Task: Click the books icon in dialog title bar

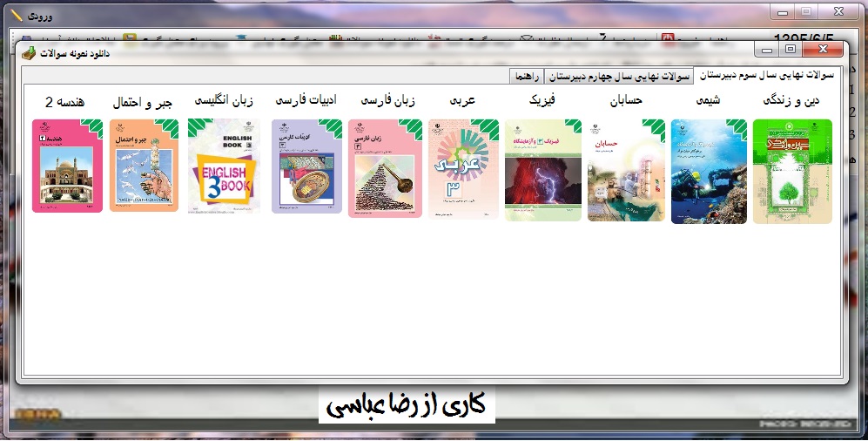Action: (x=29, y=53)
